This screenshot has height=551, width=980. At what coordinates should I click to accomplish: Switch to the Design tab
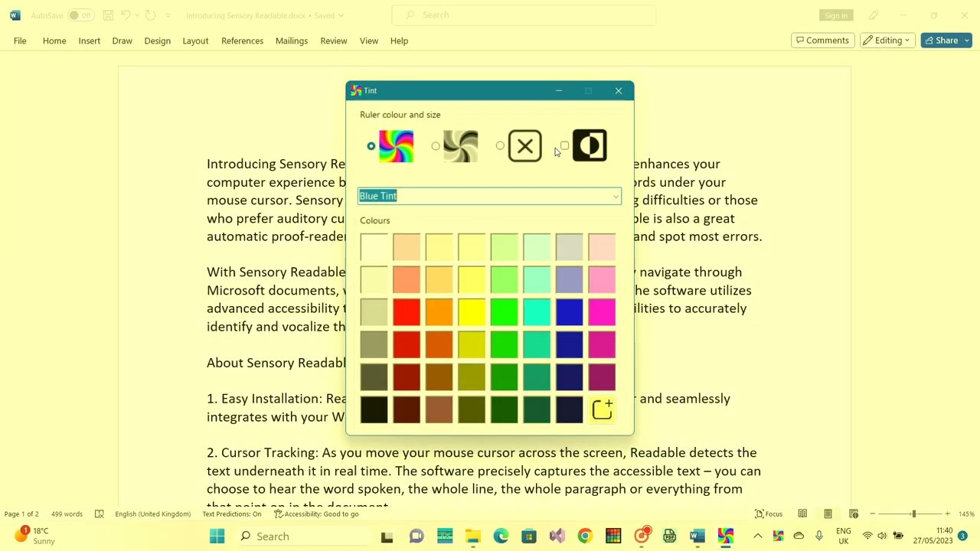pos(157,41)
